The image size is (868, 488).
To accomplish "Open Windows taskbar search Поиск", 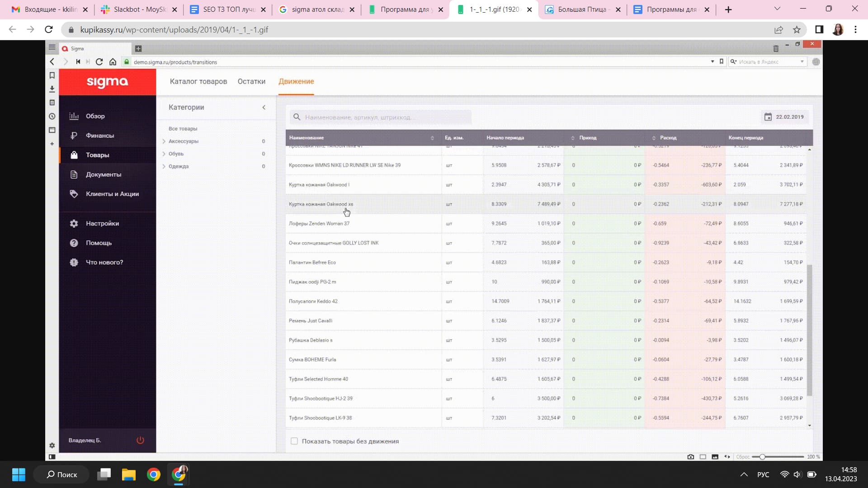I will (x=61, y=474).
